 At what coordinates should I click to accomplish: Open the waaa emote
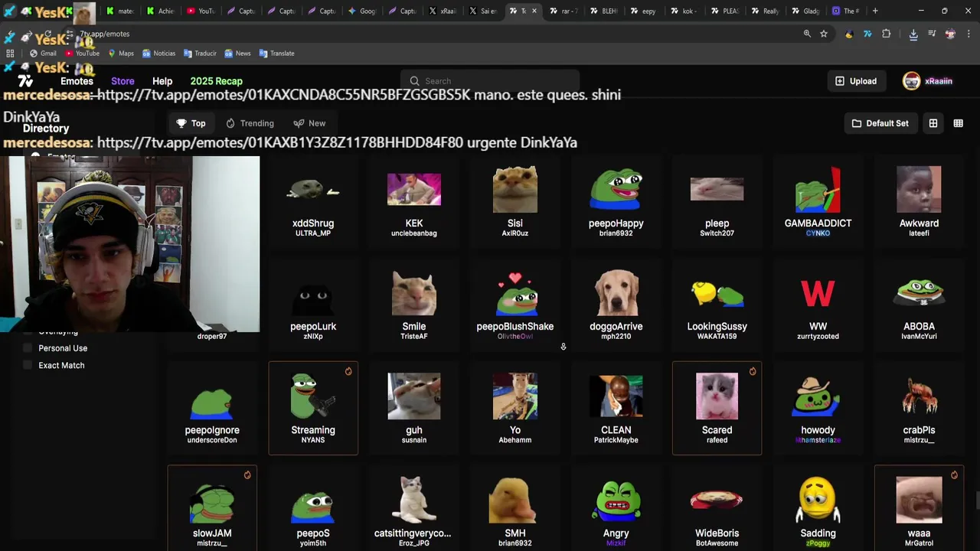point(919,508)
